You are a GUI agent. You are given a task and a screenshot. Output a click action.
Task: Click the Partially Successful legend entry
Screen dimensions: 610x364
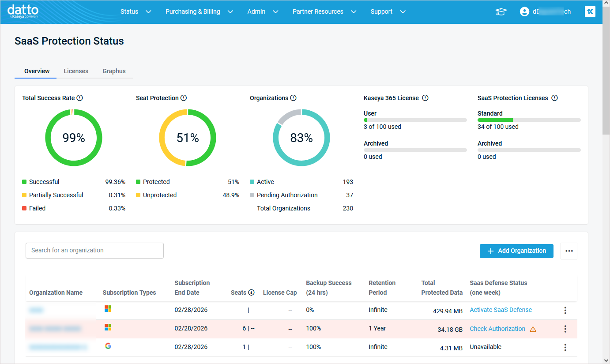point(74,195)
